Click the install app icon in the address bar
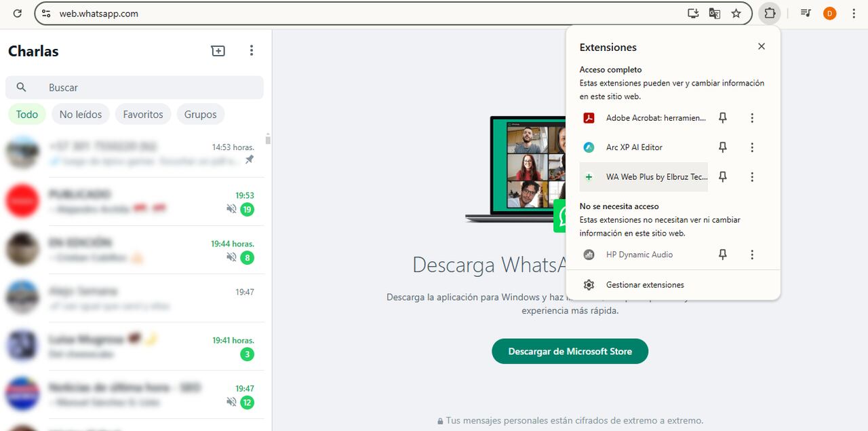This screenshot has height=431, width=868. coord(692,13)
